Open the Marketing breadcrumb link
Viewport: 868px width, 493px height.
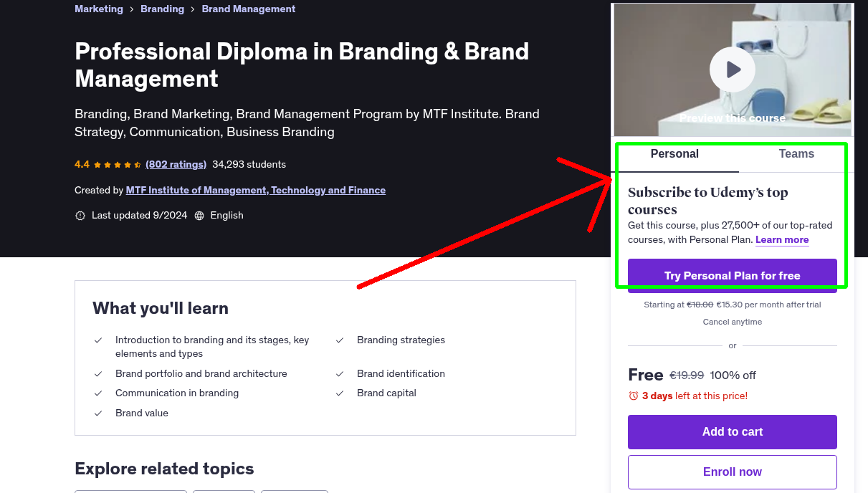[99, 9]
